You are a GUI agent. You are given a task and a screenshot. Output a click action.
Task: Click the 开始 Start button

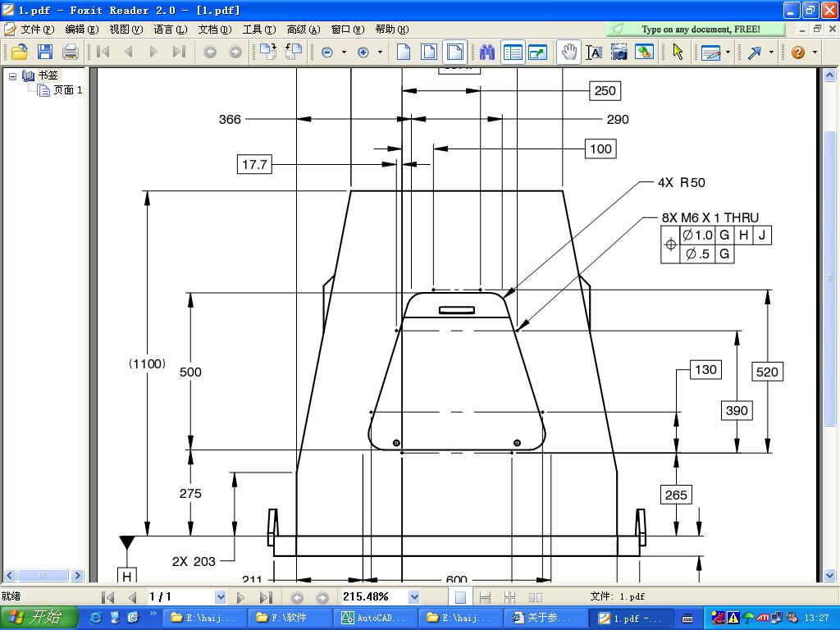(x=39, y=618)
